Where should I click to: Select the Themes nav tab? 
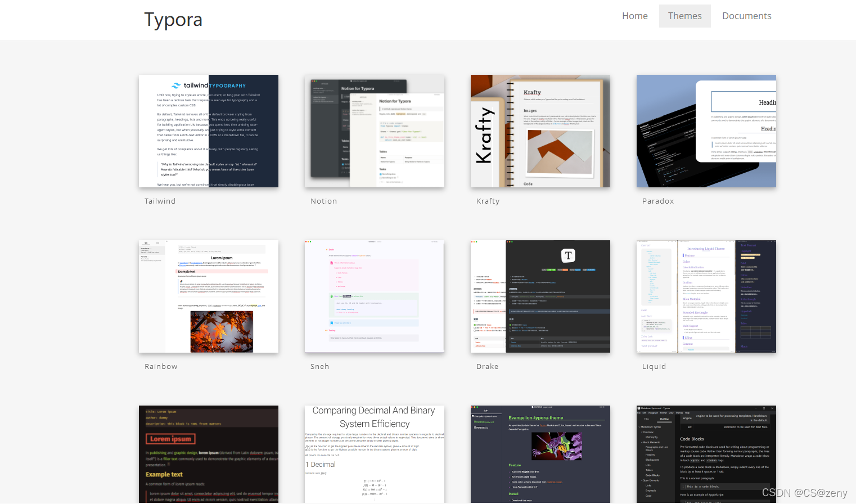(684, 16)
